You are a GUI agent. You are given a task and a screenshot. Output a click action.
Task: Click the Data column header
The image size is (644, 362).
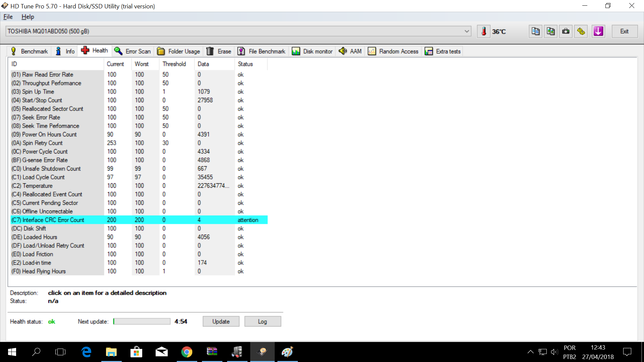(215, 64)
